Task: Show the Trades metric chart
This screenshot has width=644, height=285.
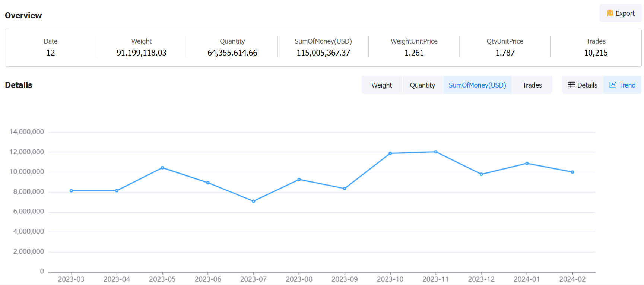Action: pyautogui.click(x=532, y=85)
